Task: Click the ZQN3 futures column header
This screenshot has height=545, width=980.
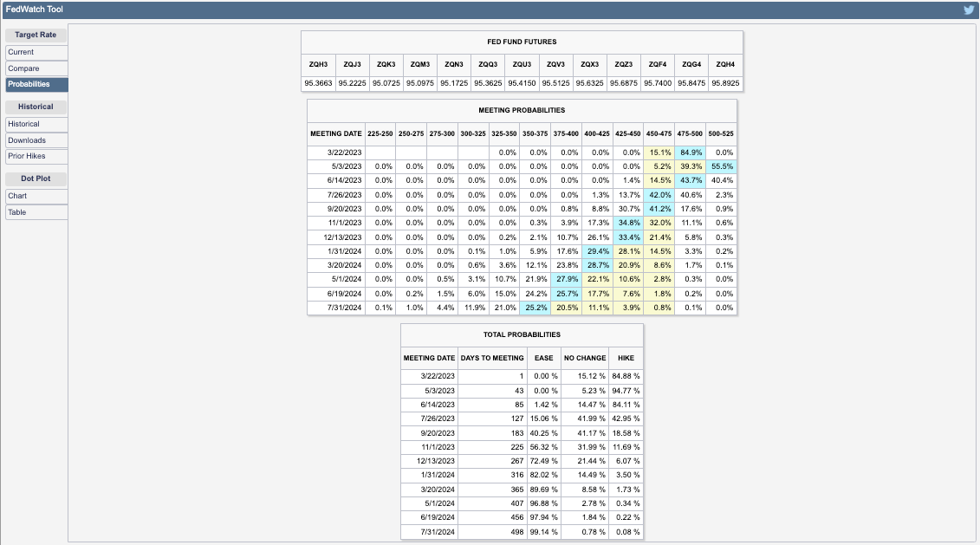Action: [454, 64]
